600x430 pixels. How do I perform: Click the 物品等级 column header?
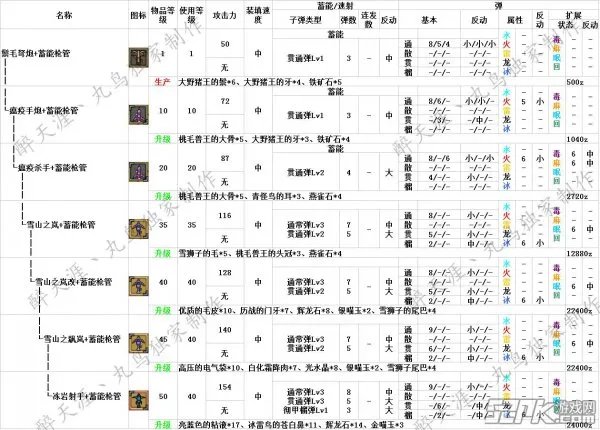[163, 15]
